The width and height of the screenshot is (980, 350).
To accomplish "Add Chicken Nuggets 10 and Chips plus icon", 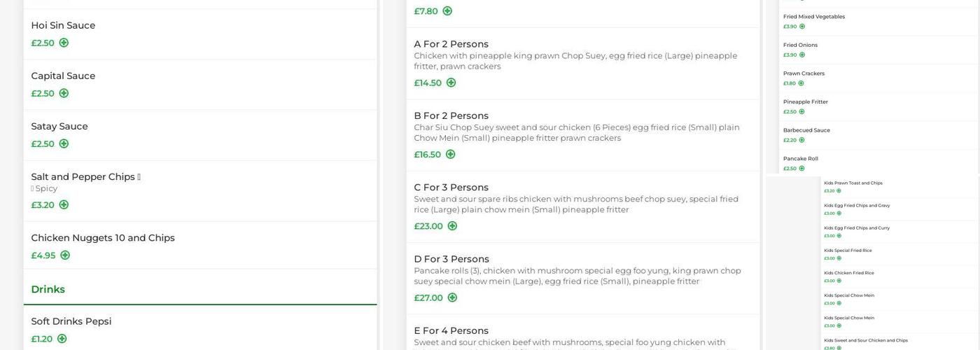I will coord(65,255).
